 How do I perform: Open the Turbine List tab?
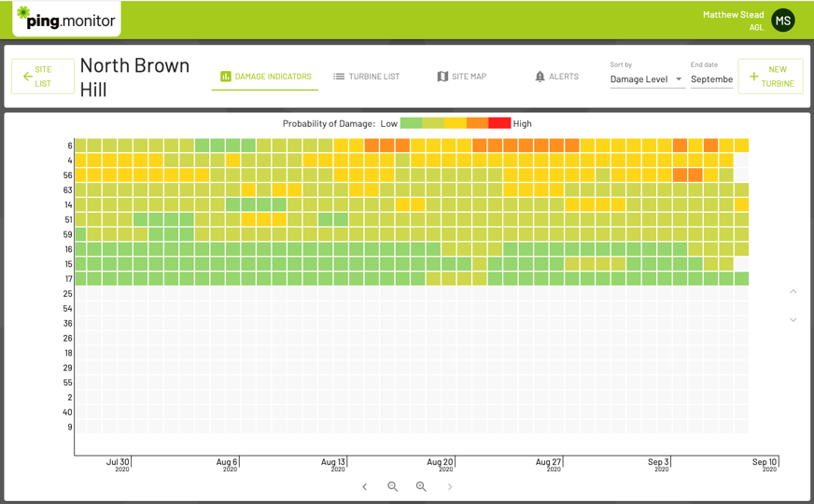tap(366, 77)
